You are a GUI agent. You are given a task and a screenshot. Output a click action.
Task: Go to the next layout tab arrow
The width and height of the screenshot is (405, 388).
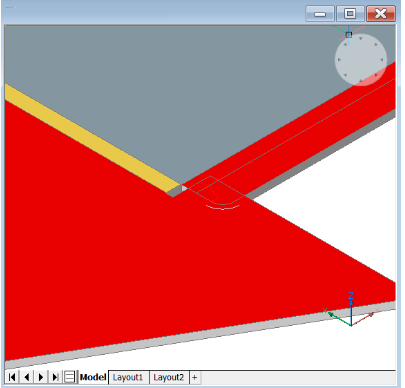click(x=41, y=377)
